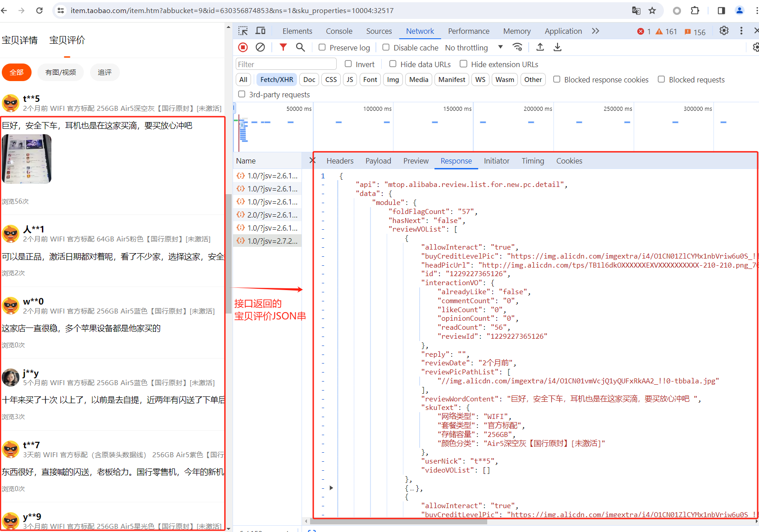Viewport: 759px width, 532px height.
Task: Click the export HAR download icon
Action: [558, 47]
